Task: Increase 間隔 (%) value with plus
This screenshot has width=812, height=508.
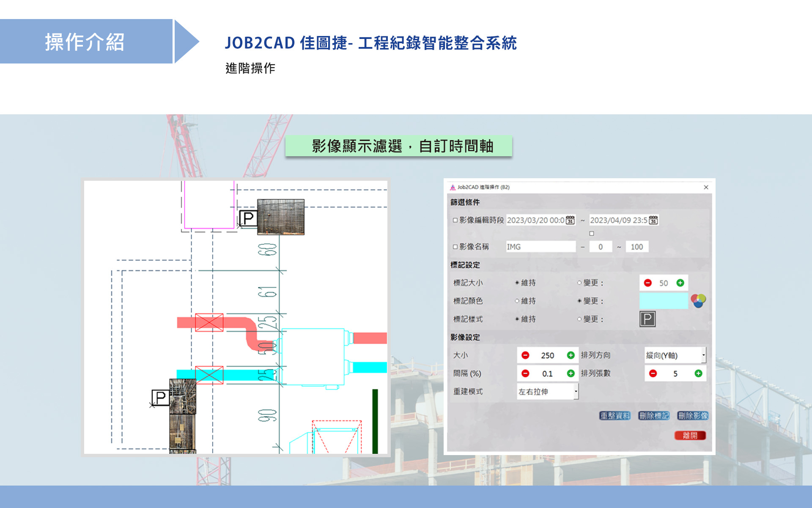Action: coord(571,373)
